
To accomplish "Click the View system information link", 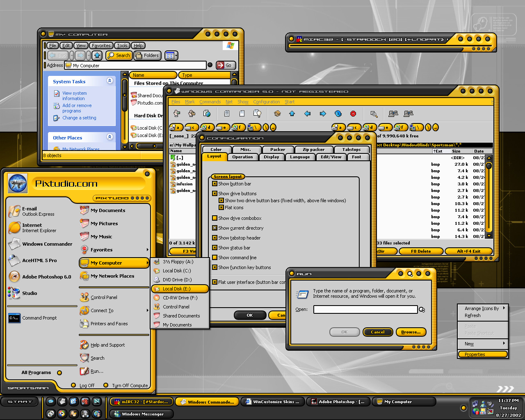I will (75, 96).
